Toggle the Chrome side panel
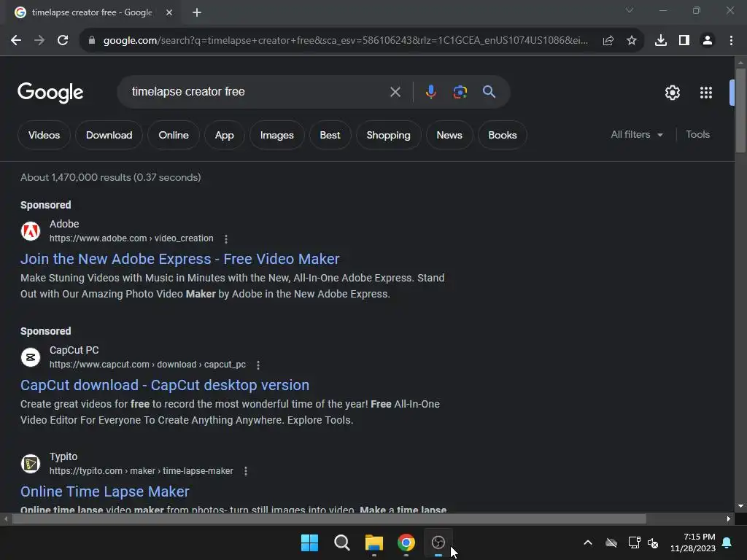 point(684,41)
